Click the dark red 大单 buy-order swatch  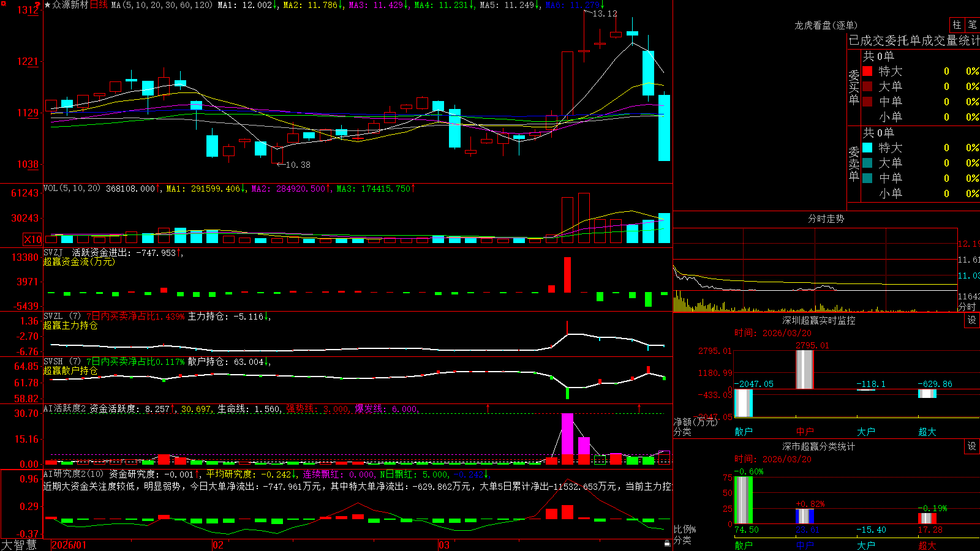[867, 86]
